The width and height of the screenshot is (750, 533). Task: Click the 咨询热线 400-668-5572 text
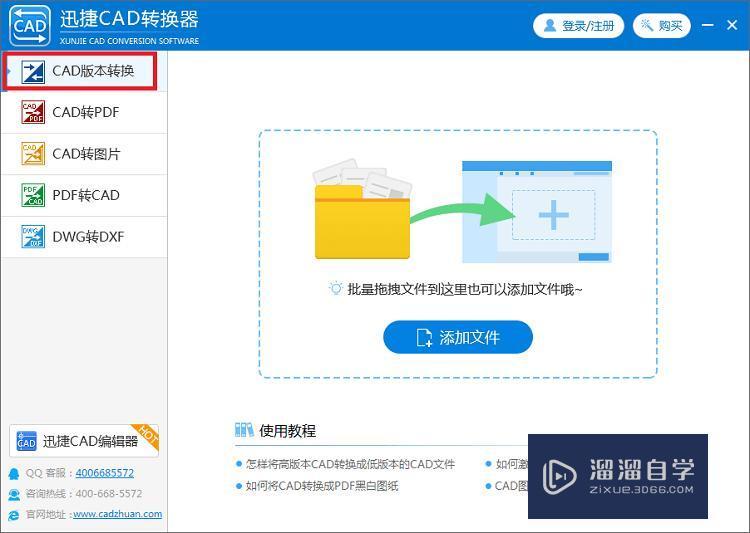[84, 493]
